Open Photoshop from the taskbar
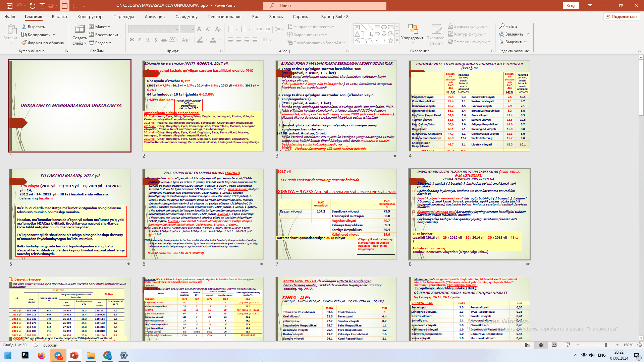The height and width of the screenshot is (362, 644). click(25, 355)
